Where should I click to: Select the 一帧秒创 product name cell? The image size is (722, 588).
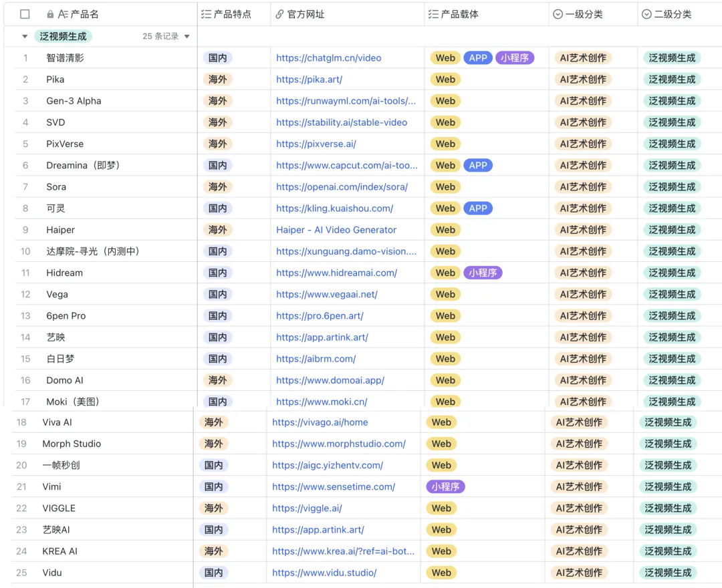click(x=61, y=465)
